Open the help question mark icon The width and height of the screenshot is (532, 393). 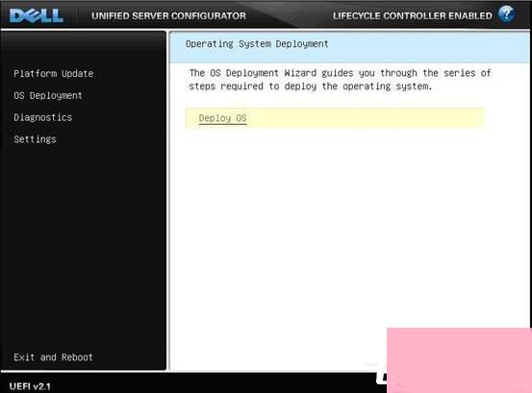[x=506, y=14]
